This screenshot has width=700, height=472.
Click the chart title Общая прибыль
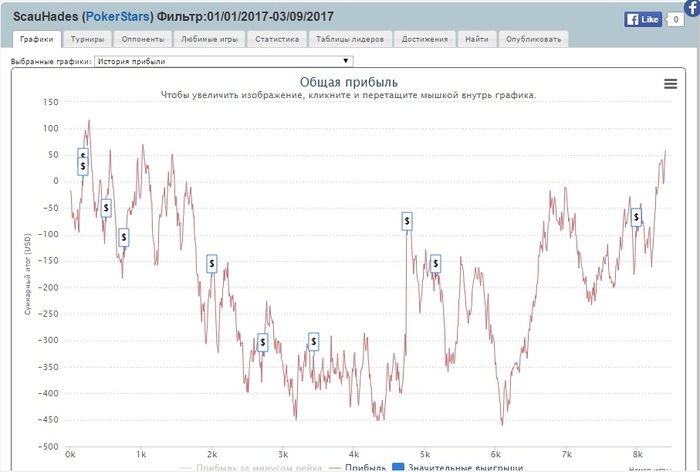pos(349,82)
